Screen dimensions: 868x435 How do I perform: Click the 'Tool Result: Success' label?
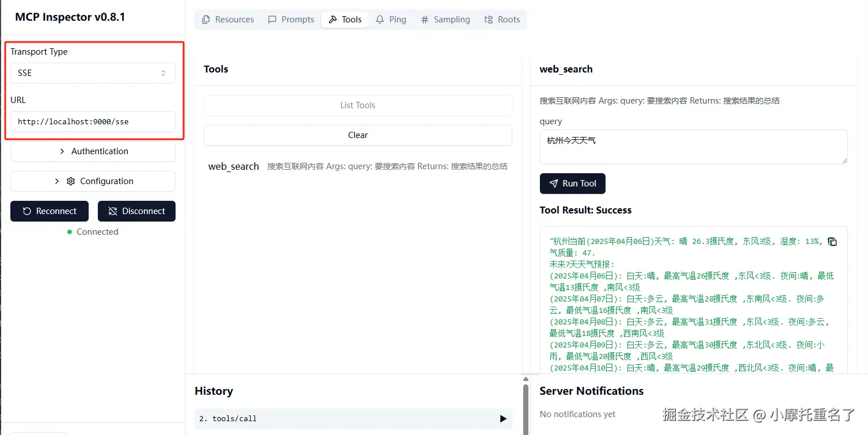tap(585, 210)
